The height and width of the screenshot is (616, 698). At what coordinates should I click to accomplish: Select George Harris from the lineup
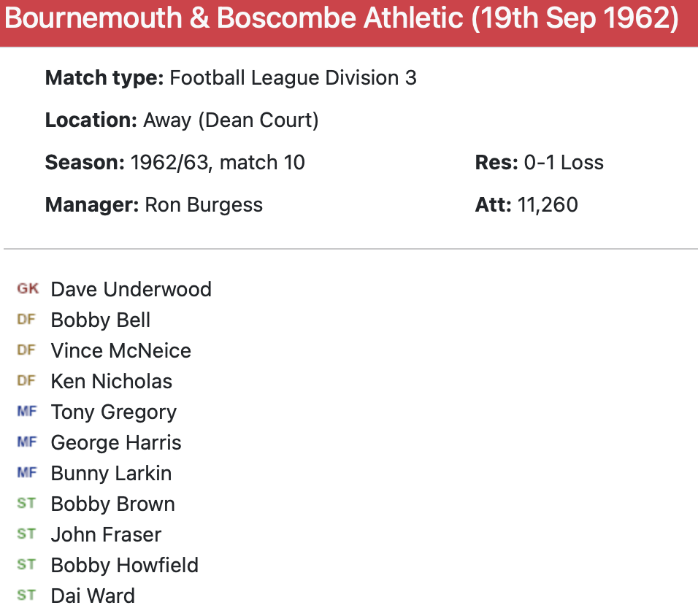pos(116,442)
